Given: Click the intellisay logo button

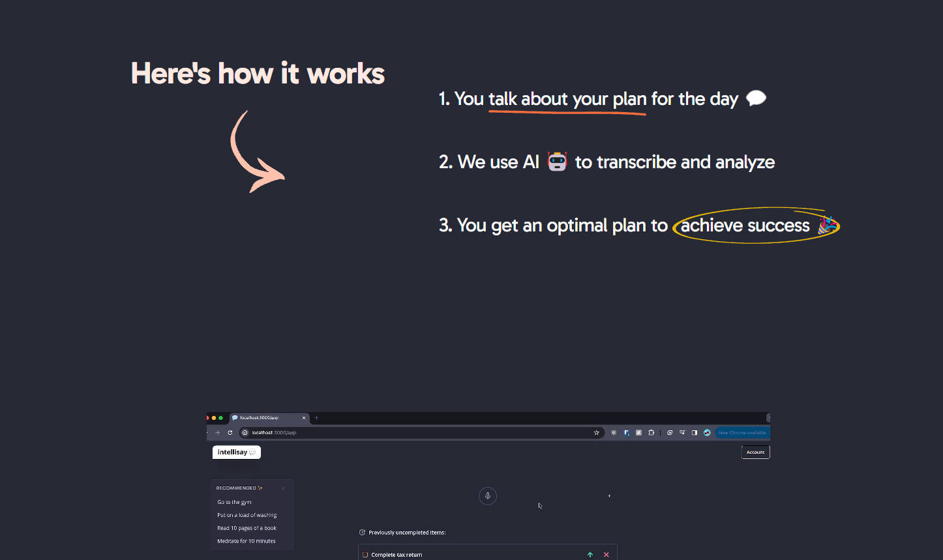Looking at the screenshot, I should pos(236,452).
